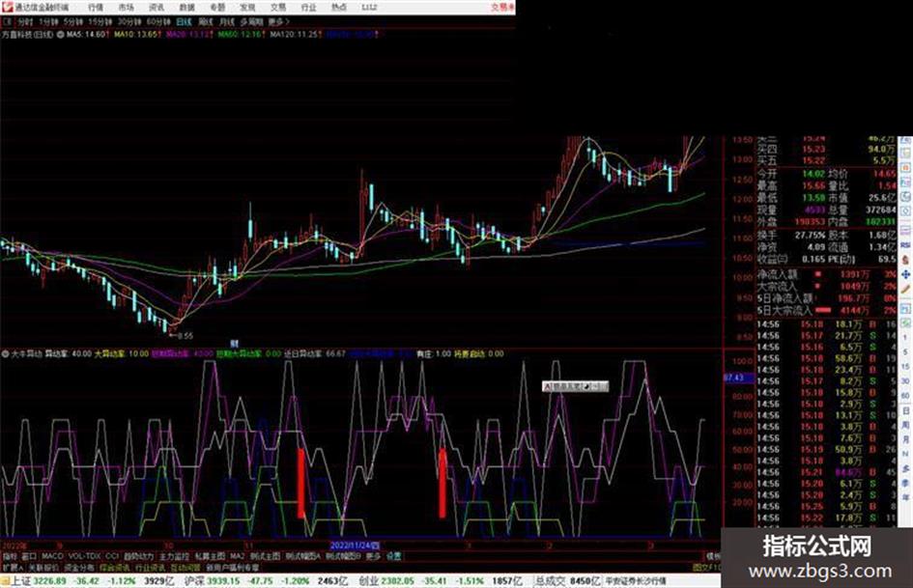Switch to the 5分钟 period

click(x=73, y=21)
